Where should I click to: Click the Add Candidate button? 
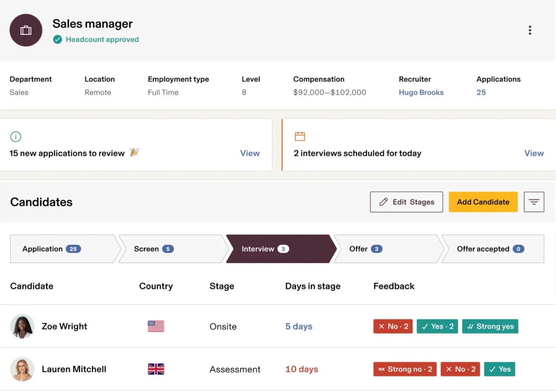[x=483, y=202]
